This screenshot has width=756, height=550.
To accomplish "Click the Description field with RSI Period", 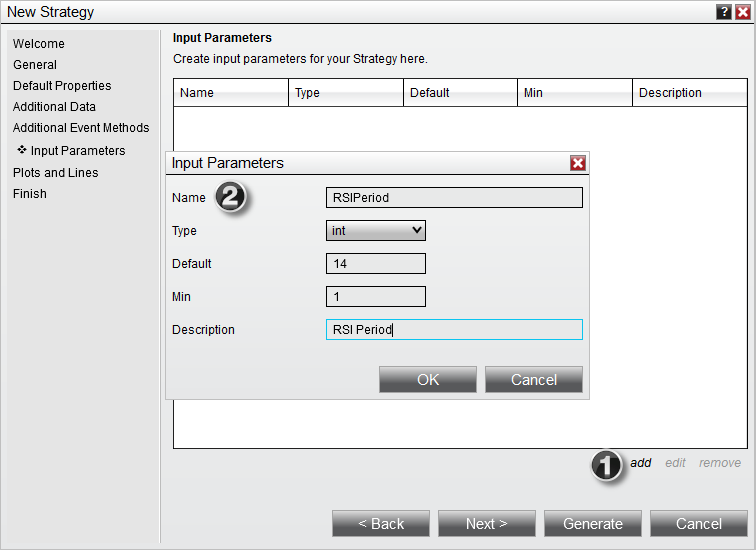I will click(x=454, y=329).
